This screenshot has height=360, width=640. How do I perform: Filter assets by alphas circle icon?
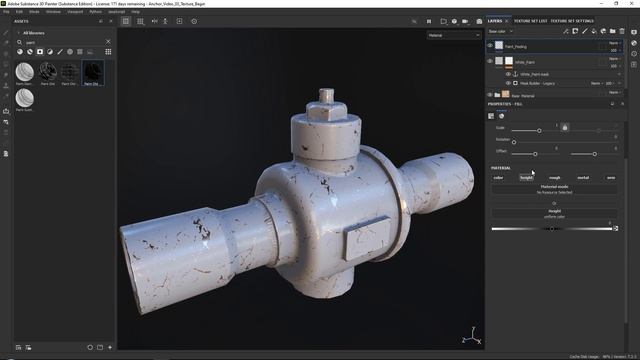(x=70, y=52)
